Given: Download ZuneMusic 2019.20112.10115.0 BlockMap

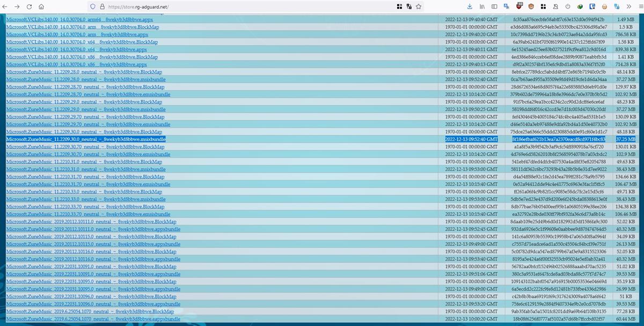Looking at the screenshot, I should (91, 237).
